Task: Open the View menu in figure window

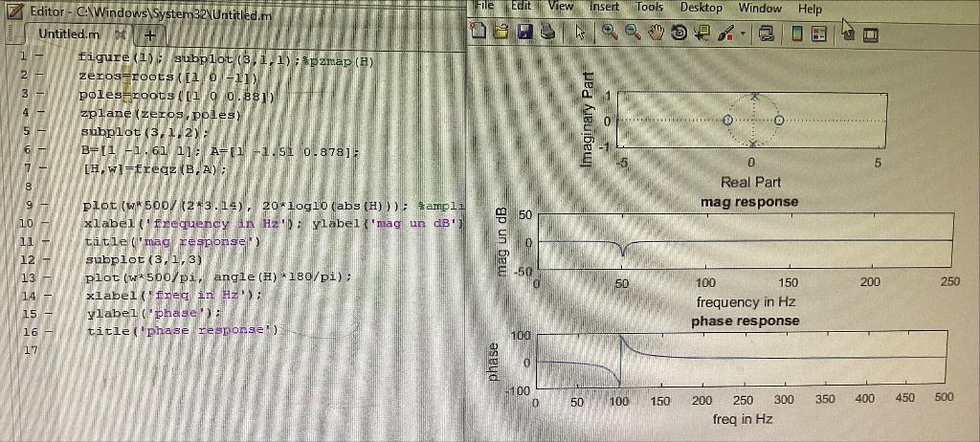Action: point(561,7)
